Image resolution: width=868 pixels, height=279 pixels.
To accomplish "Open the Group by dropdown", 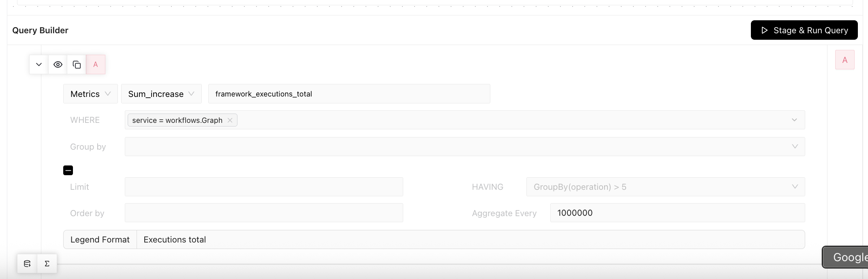I will point(465,146).
